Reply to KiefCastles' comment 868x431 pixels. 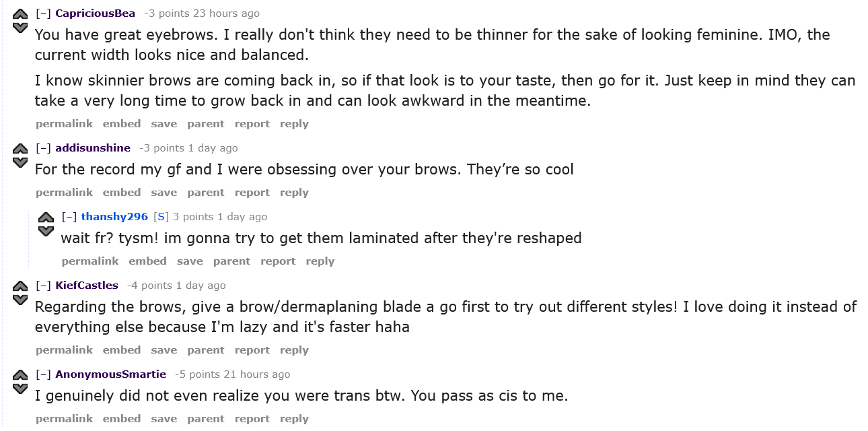coord(294,350)
